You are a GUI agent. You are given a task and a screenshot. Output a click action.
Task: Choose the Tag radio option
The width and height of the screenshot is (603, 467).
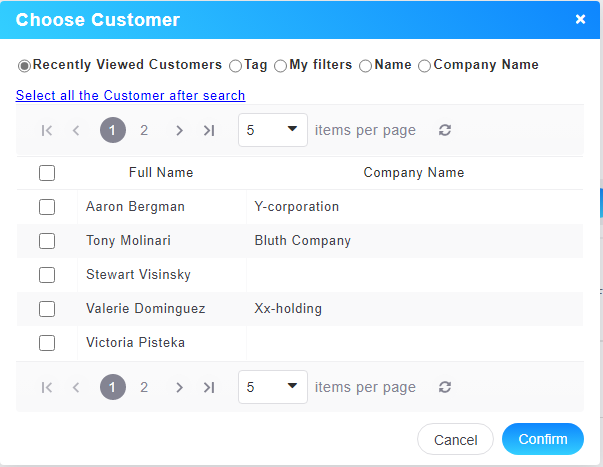236,66
